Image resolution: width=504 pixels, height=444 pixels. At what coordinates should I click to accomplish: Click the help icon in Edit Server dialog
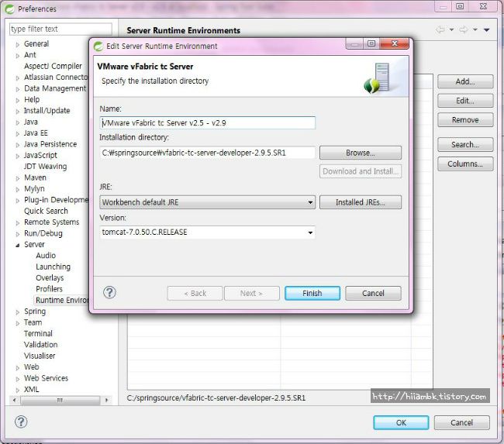coord(109,293)
